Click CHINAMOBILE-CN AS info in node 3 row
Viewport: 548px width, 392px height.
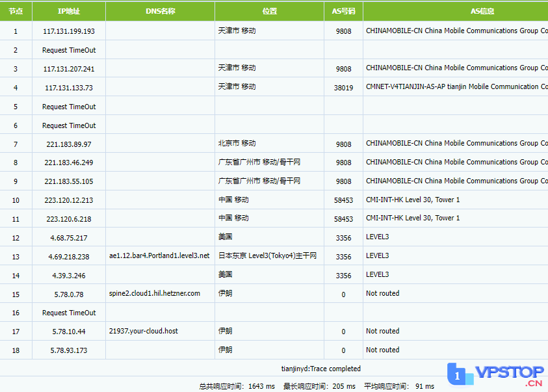coord(457,68)
